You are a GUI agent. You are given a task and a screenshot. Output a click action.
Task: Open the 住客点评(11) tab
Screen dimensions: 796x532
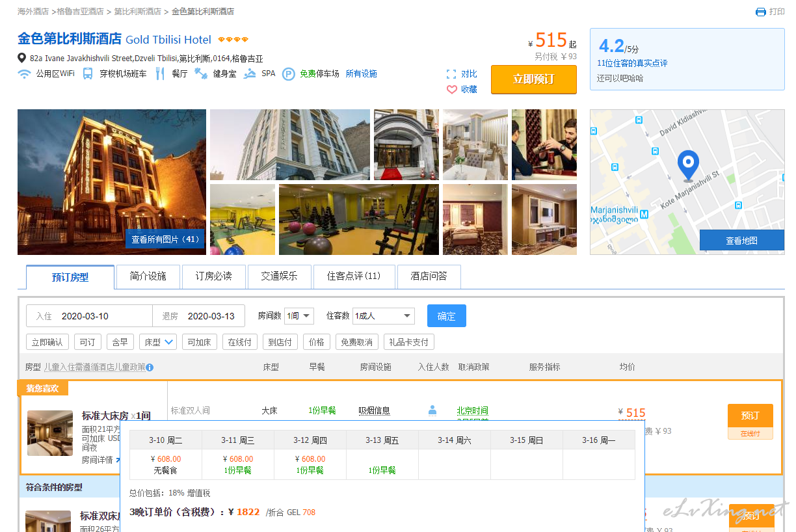tap(354, 276)
